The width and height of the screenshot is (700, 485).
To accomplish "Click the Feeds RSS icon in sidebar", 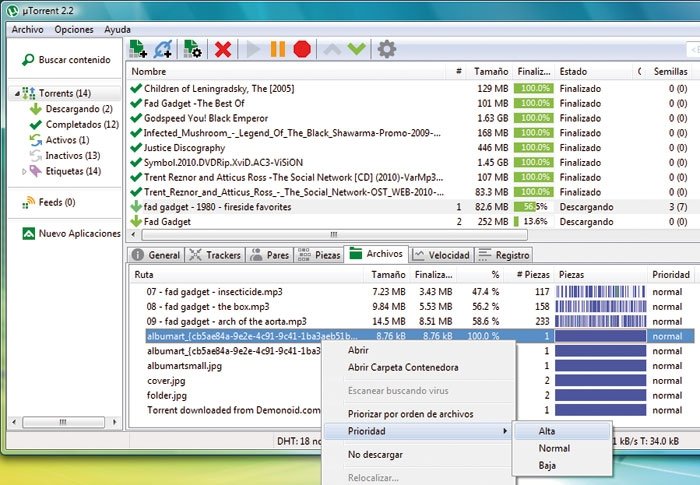I will point(29,203).
